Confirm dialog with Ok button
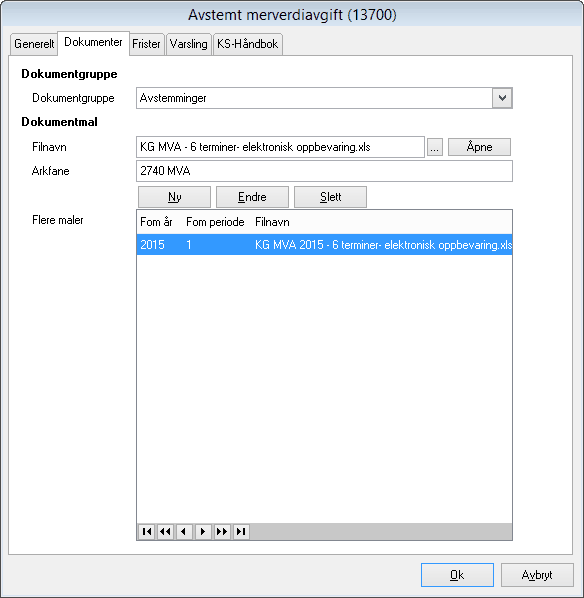This screenshot has width=584, height=598. 457,575
